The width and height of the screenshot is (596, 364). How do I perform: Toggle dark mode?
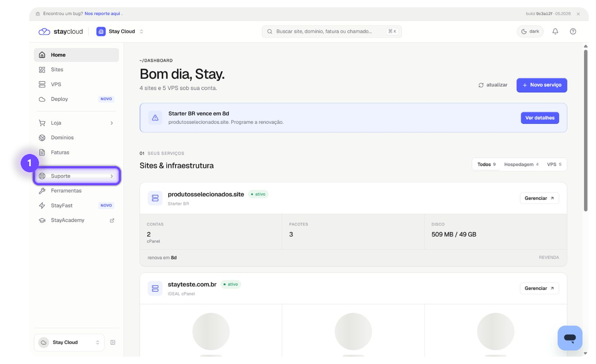click(530, 31)
